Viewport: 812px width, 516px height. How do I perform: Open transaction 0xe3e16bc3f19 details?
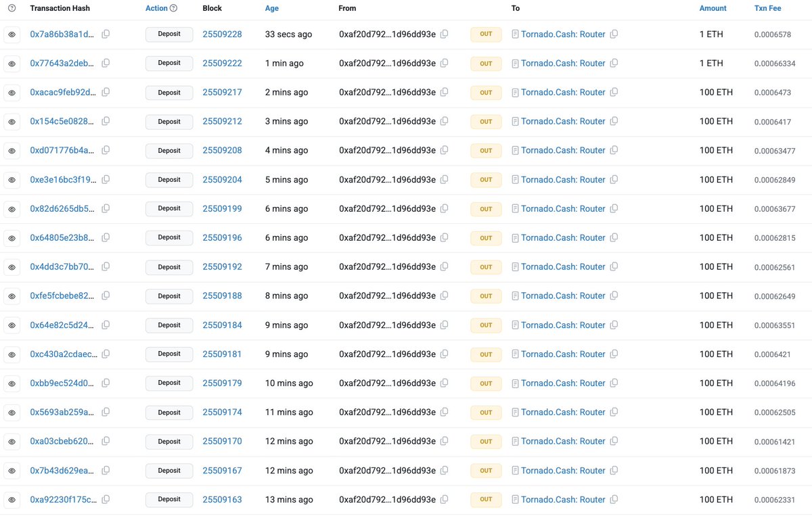(x=64, y=180)
